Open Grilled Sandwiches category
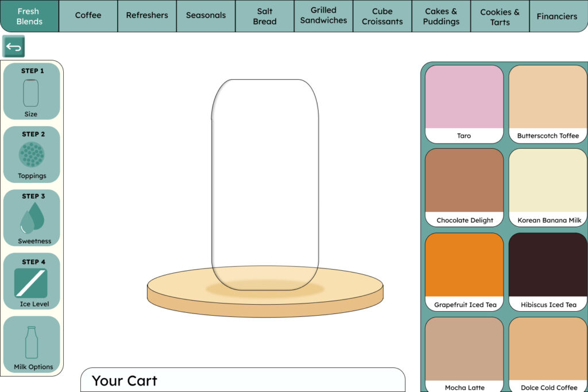This screenshot has width=588, height=392. point(323,15)
